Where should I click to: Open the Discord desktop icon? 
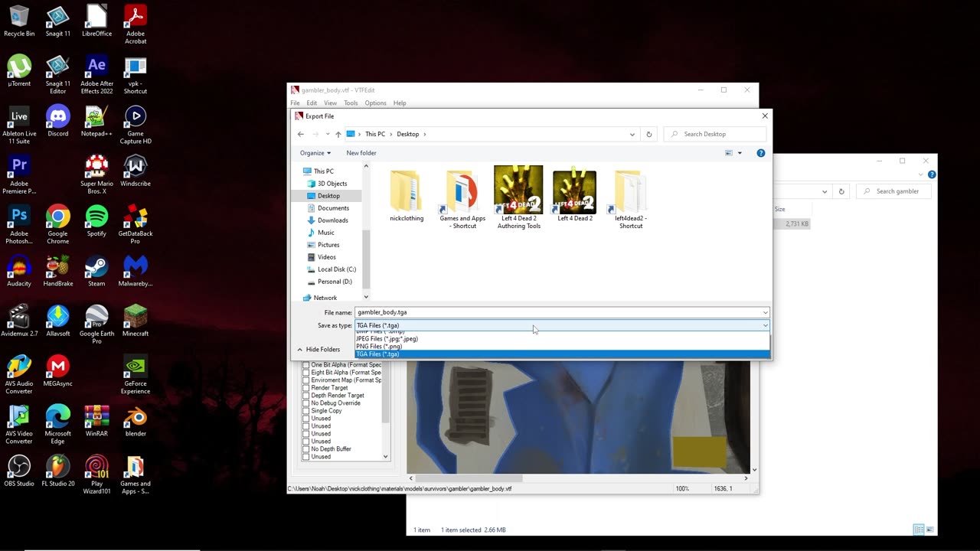pyautogui.click(x=58, y=121)
